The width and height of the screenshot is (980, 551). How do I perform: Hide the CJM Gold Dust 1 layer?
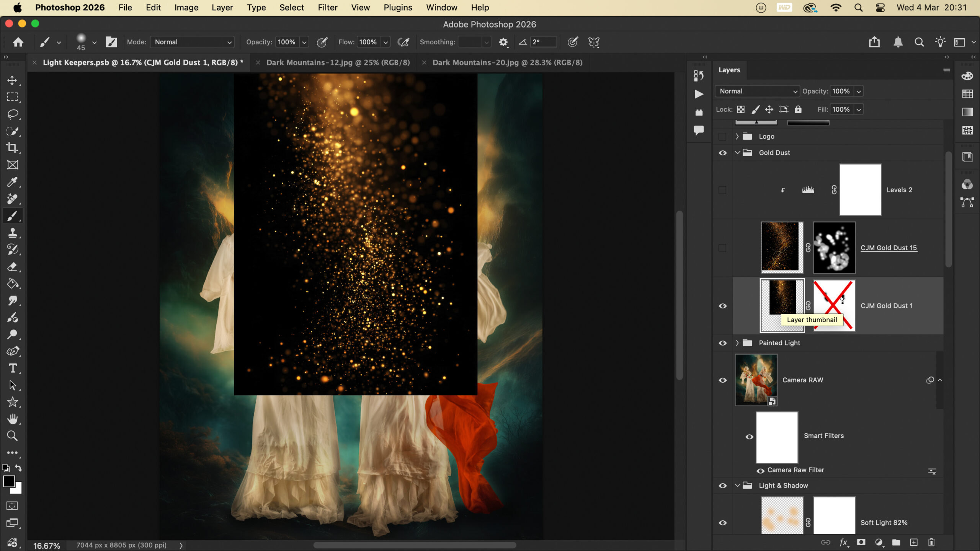click(x=722, y=306)
